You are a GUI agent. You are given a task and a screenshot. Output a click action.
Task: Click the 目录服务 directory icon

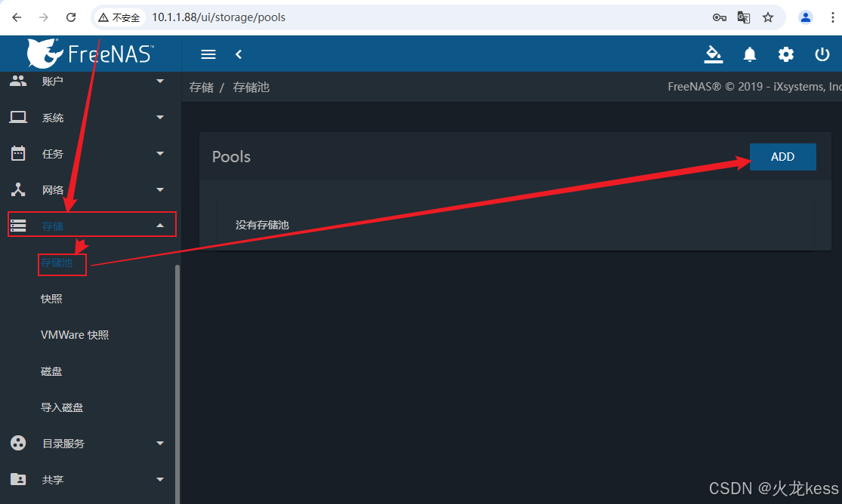click(18, 444)
